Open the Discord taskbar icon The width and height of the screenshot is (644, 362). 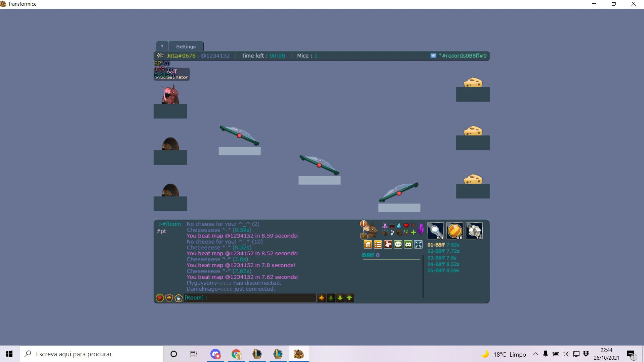coord(215,354)
